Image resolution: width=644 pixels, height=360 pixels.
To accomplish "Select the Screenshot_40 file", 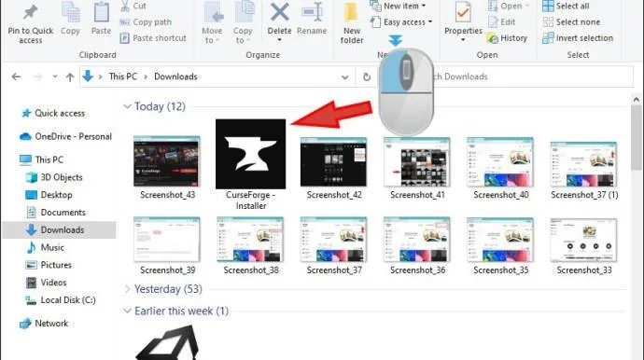I will coord(500,168).
